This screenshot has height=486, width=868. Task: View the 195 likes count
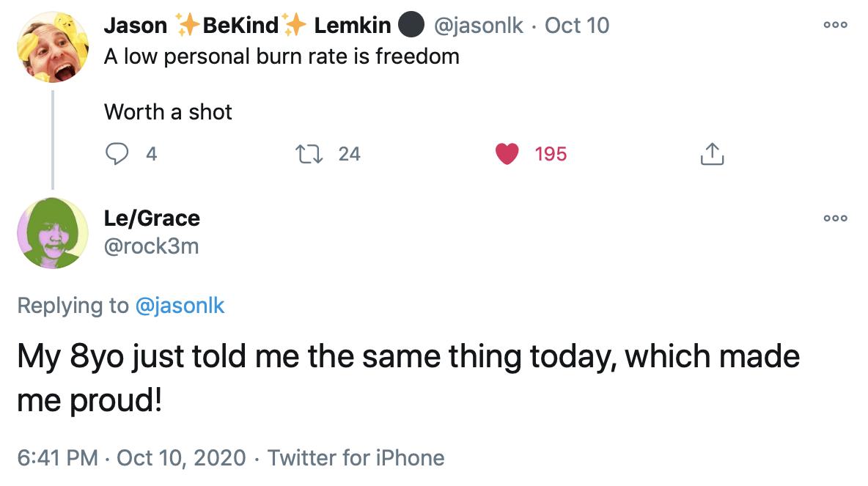coord(551,154)
